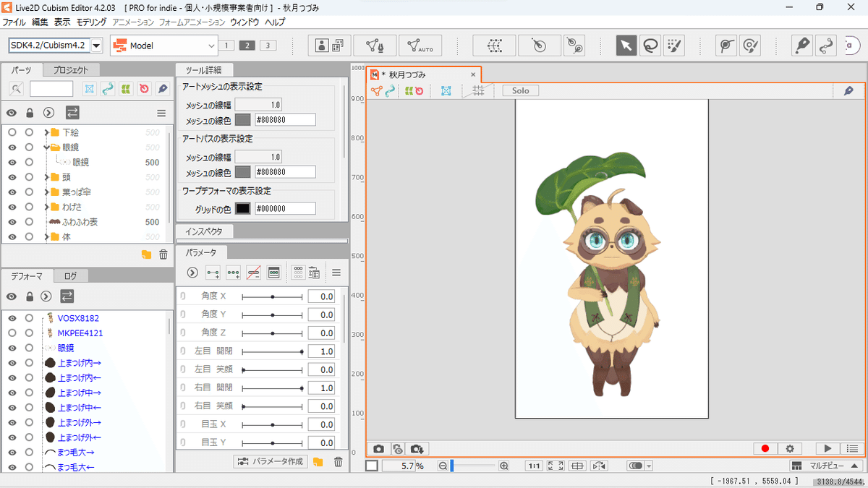Select the Arrow selection tool
Image resolution: width=868 pixels, height=488 pixels.
coord(626,46)
